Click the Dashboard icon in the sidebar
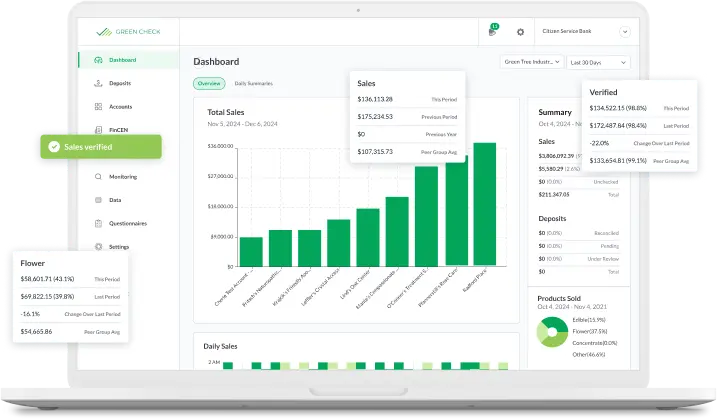Screen dimensions: 717x419 tap(98, 60)
